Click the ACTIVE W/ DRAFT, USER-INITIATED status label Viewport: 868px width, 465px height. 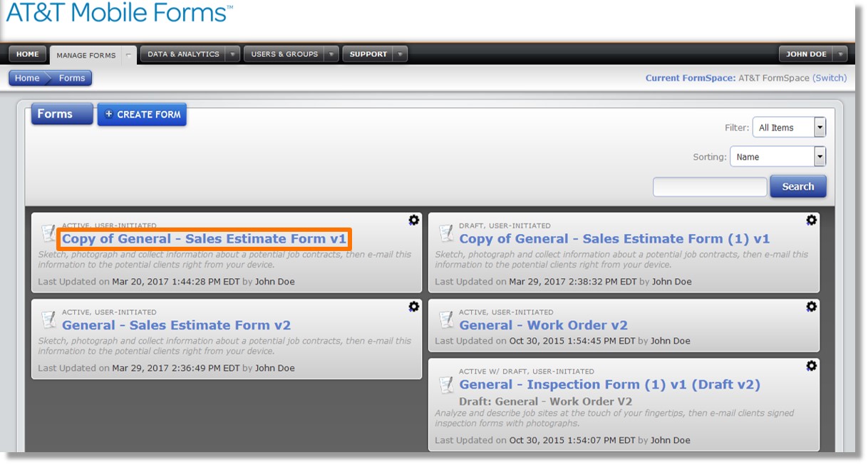tap(526, 372)
